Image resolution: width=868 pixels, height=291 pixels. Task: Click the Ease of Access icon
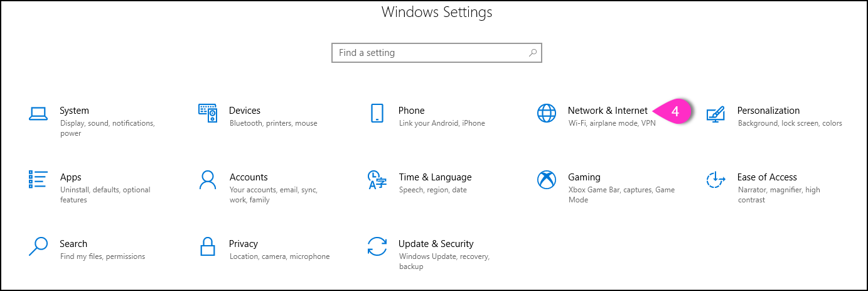[715, 180]
